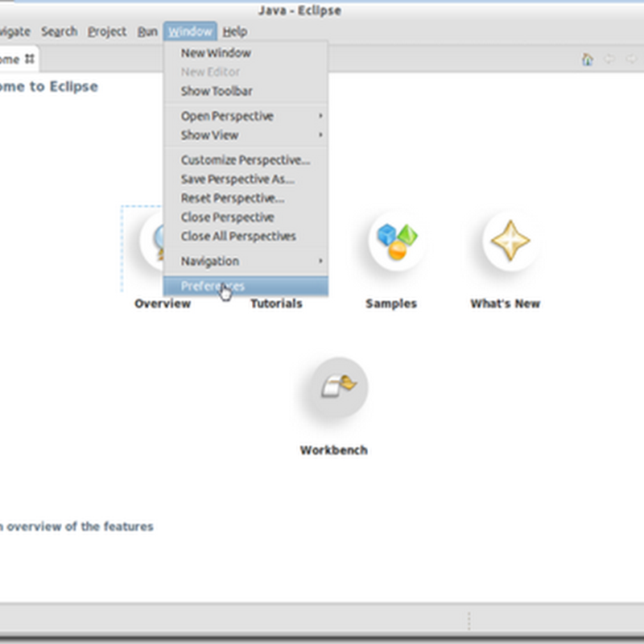Viewport: 644px width, 644px height.
Task: Click the Welcome tab close icon
Action: coord(29,59)
